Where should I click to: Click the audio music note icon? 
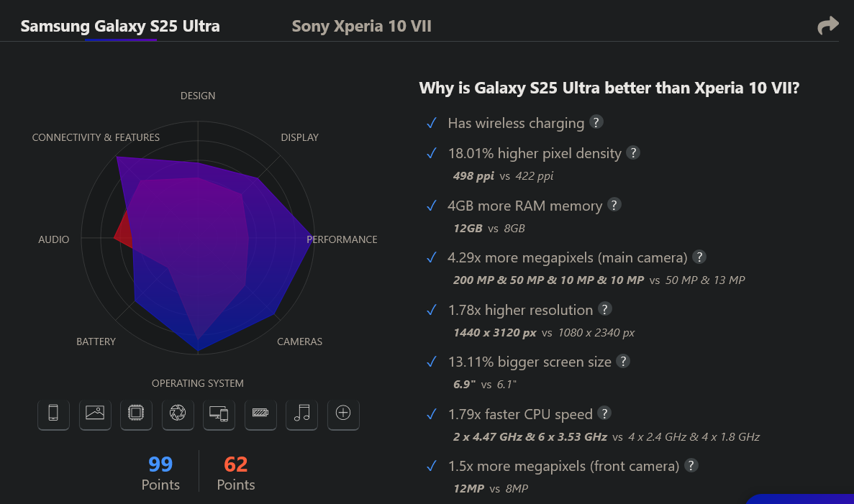301,413
